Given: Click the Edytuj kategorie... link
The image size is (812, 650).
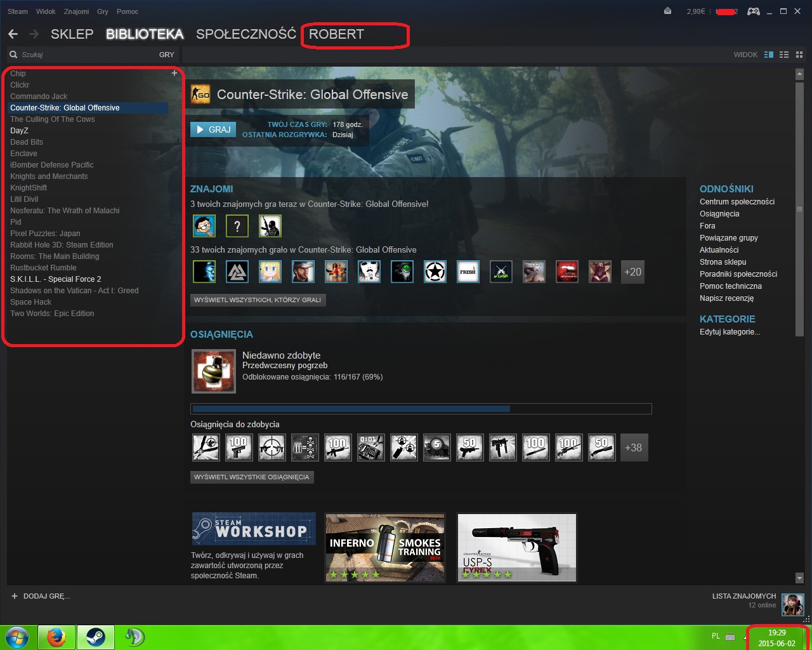Looking at the screenshot, I should (730, 332).
